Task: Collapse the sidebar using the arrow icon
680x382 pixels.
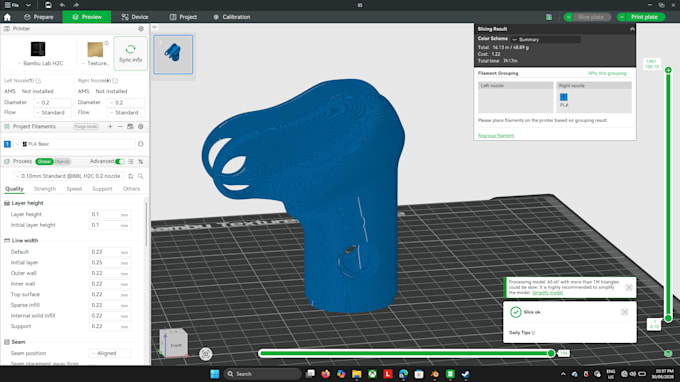Action: click(154, 27)
